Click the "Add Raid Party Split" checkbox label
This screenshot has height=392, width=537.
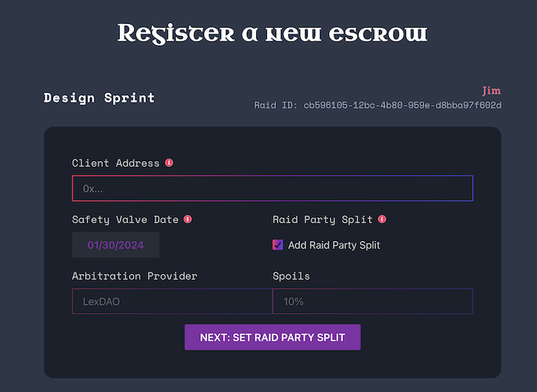click(334, 245)
